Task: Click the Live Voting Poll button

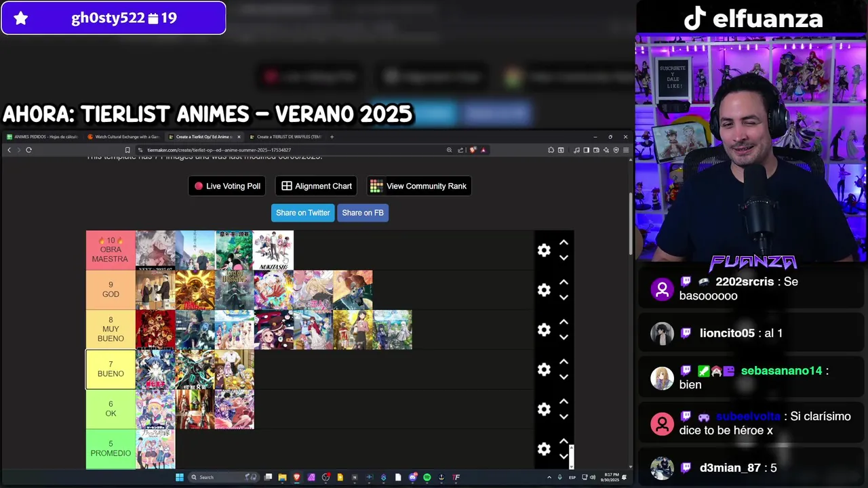Action: click(x=226, y=186)
